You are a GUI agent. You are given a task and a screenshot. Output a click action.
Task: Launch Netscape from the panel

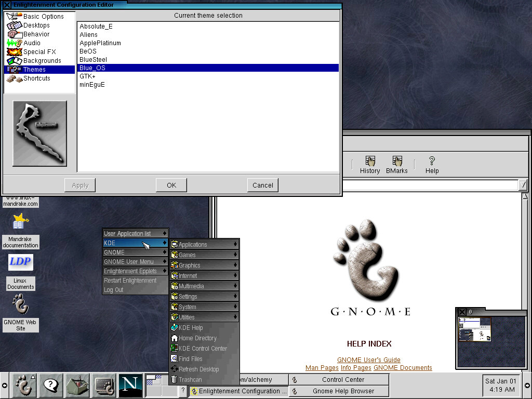130,385
